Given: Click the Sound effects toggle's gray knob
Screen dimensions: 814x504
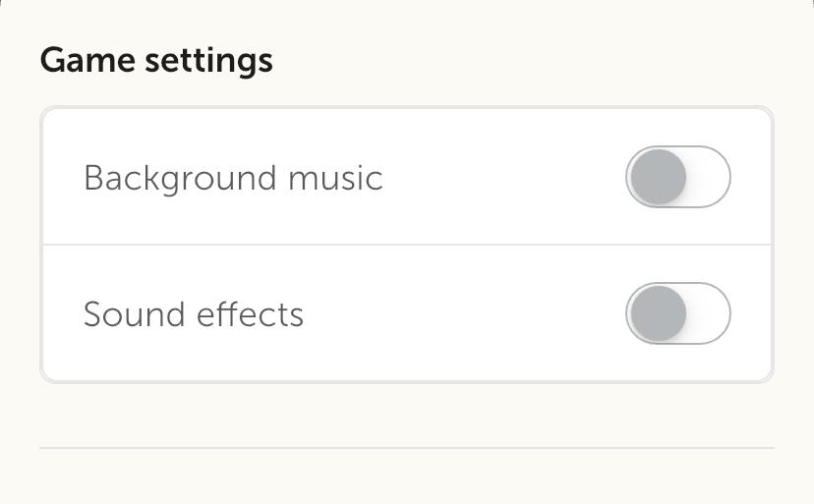Looking at the screenshot, I should pos(657,314).
